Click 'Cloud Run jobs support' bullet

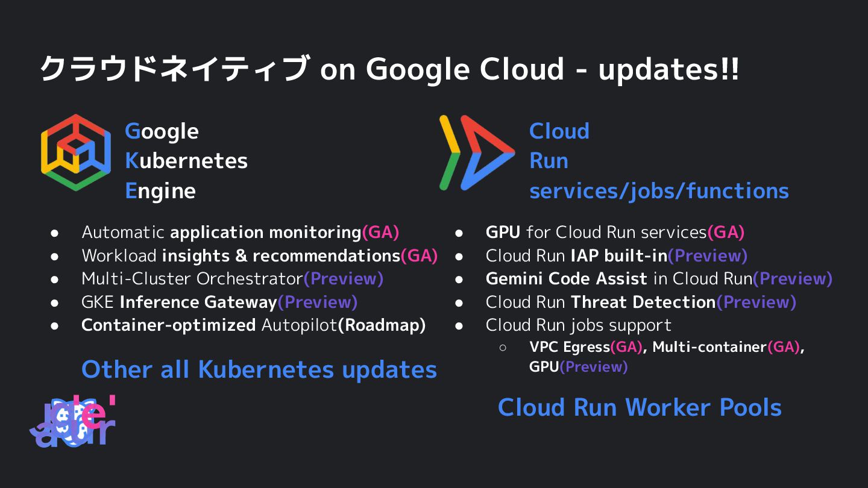click(x=579, y=325)
